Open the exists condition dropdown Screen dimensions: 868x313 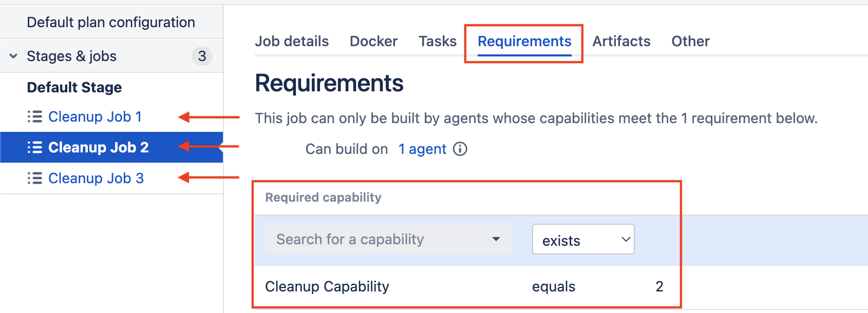[x=583, y=240]
